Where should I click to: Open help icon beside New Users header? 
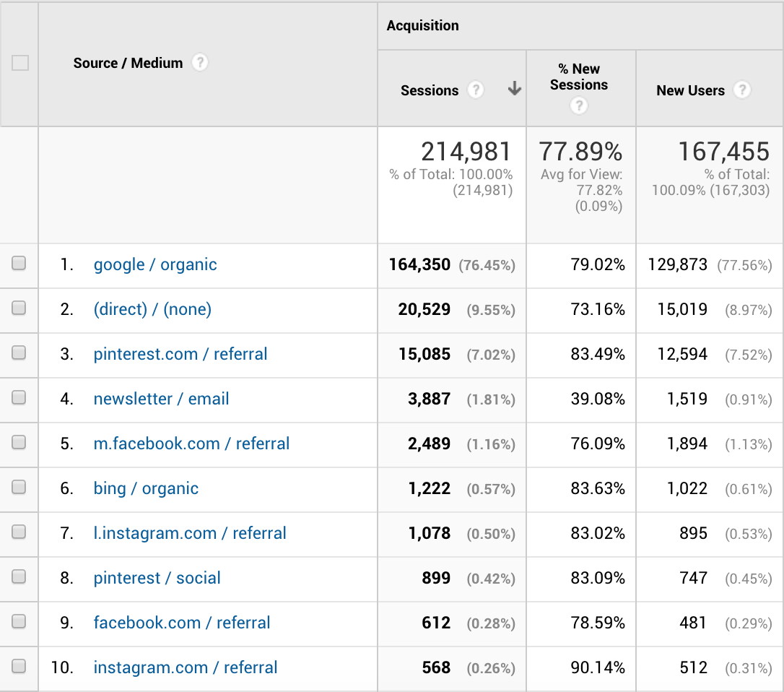click(742, 90)
